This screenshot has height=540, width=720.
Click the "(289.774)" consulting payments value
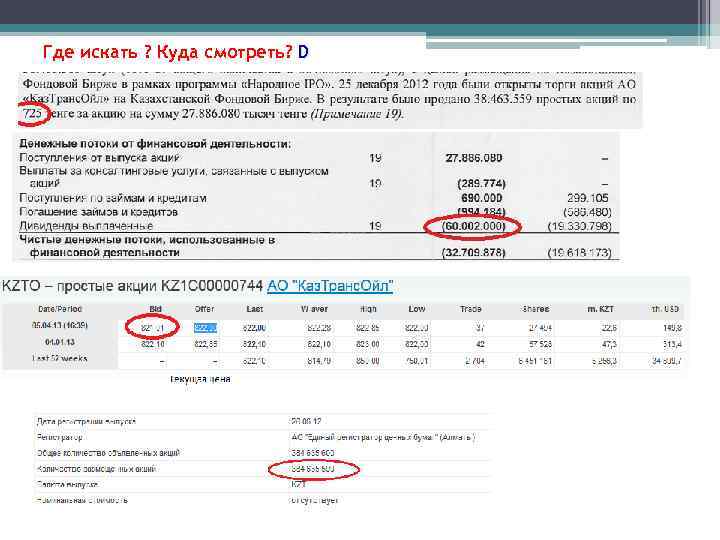tap(481, 184)
